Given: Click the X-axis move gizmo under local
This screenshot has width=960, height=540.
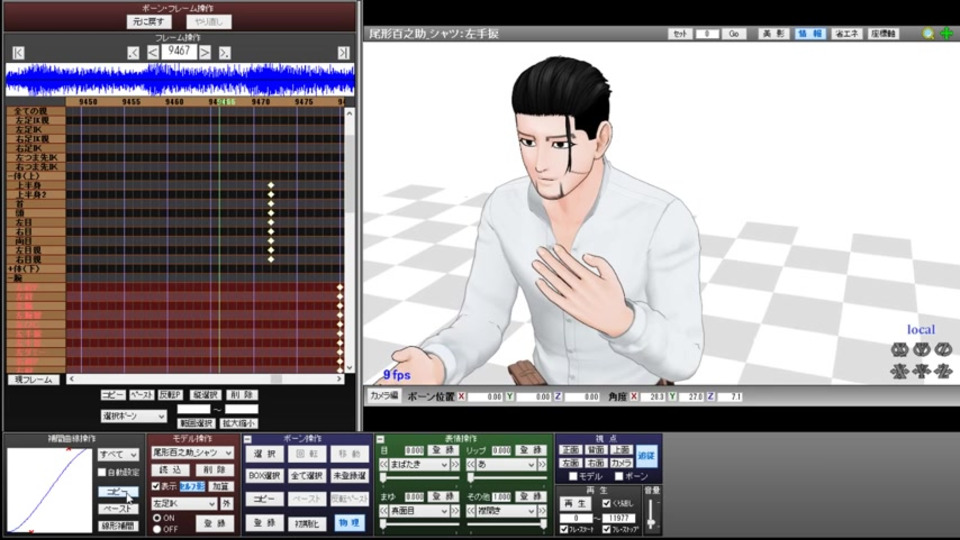Looking at the screenshot, I should click(x=899, y=371).
